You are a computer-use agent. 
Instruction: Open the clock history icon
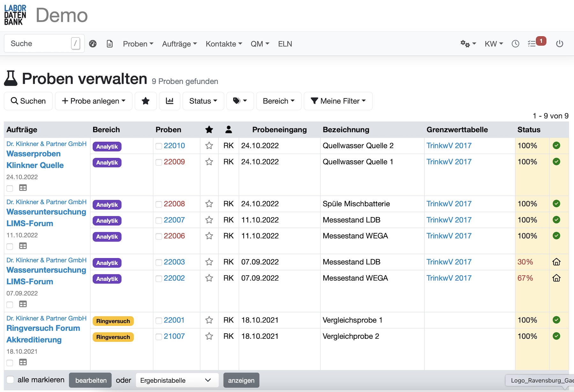515,44
